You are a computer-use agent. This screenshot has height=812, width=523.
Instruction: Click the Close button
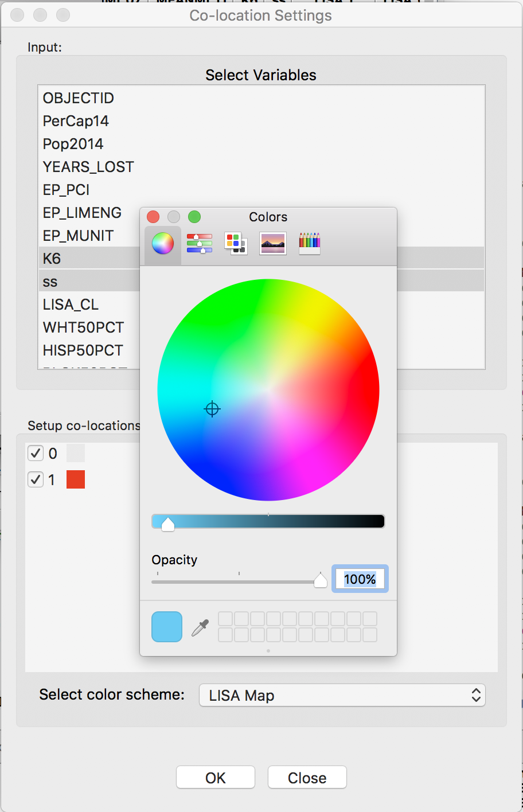(x=307, y=778)
